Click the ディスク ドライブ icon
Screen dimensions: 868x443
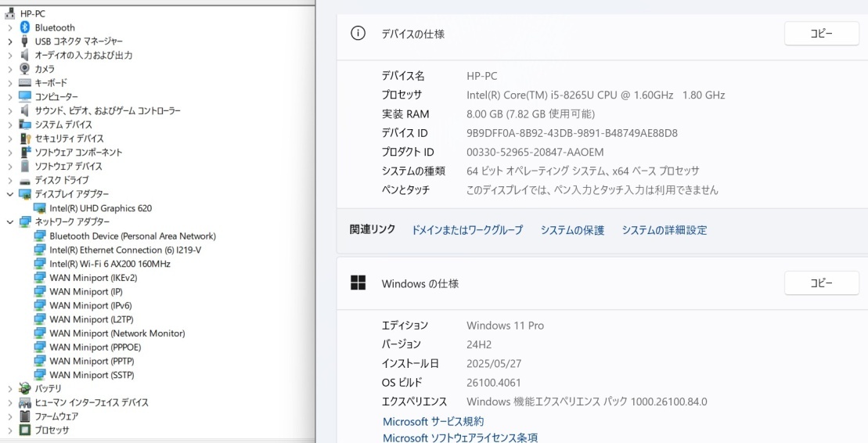tap(25, 180)
